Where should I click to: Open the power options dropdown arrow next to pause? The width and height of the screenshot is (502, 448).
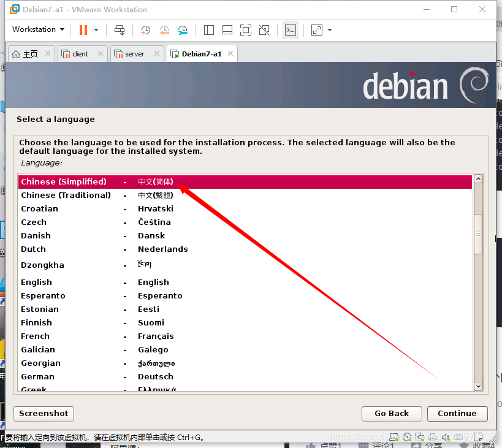(96, 30)
